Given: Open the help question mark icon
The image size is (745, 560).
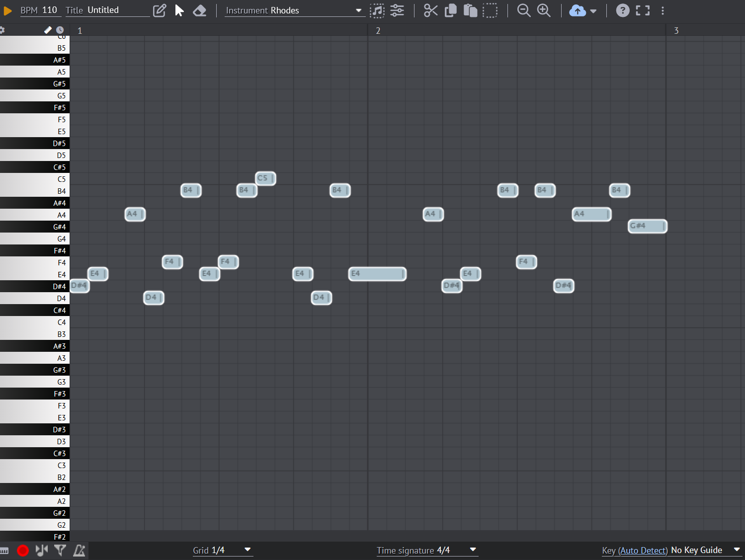Looking at the screenshot, I should point(622,10).
